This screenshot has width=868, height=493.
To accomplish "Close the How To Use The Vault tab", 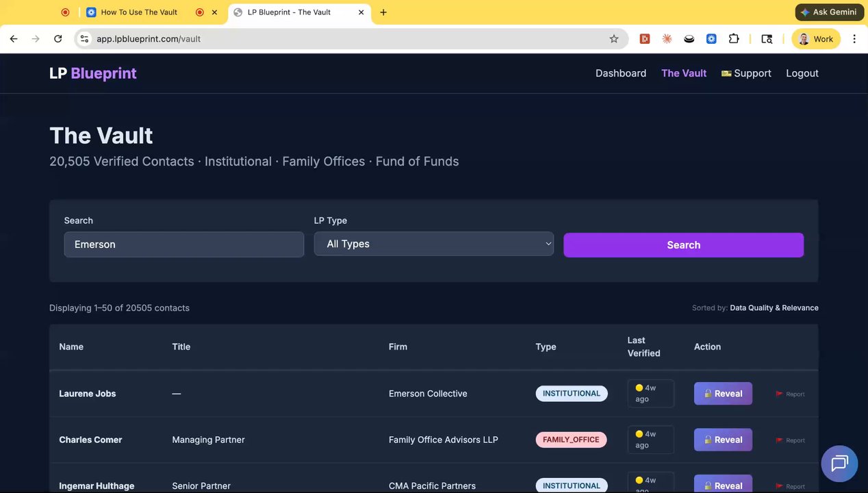I will (x=214, y=12).
